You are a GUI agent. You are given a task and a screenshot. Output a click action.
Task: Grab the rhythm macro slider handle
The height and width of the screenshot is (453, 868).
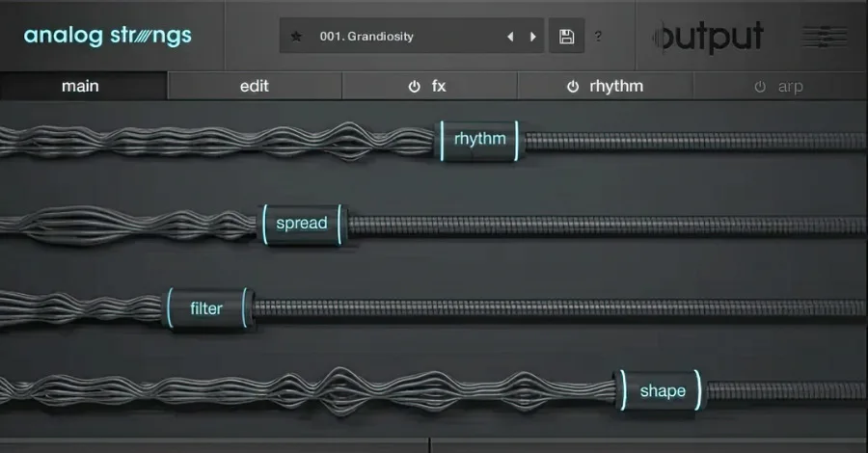pyautogui.click(x=479, y=141)
